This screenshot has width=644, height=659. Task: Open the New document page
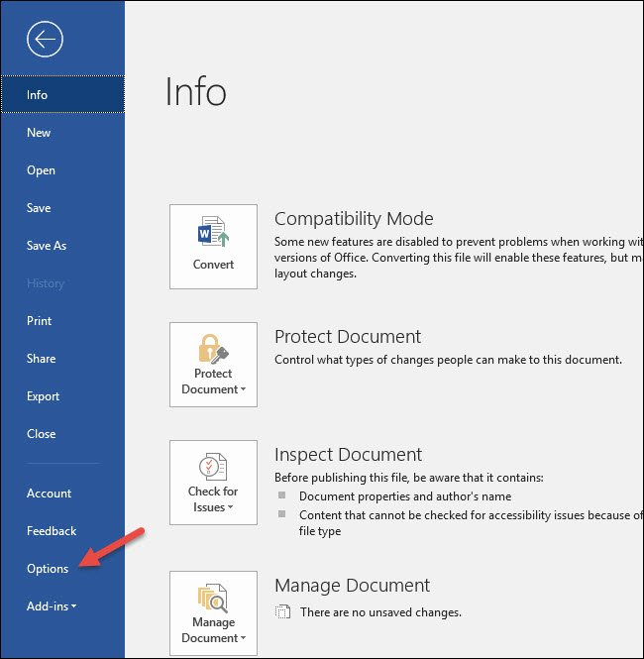pyautogui.click(x=39, y=133)
